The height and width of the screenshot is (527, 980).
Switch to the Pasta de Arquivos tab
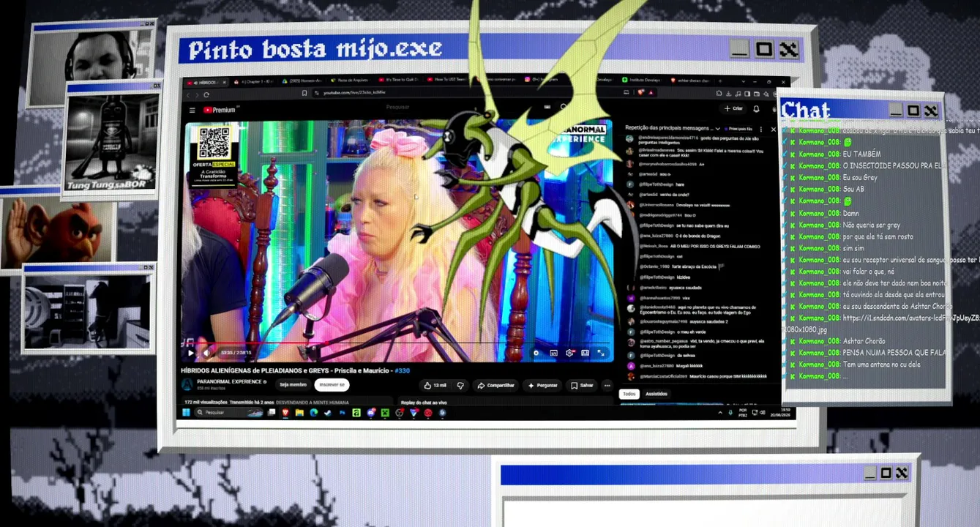point(351,80)
